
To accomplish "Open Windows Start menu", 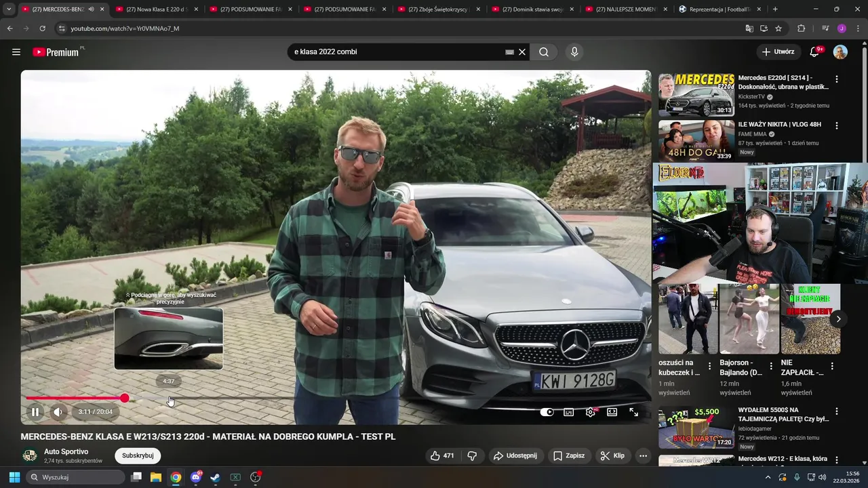I will pyautogui.click(x=14, y=477).
